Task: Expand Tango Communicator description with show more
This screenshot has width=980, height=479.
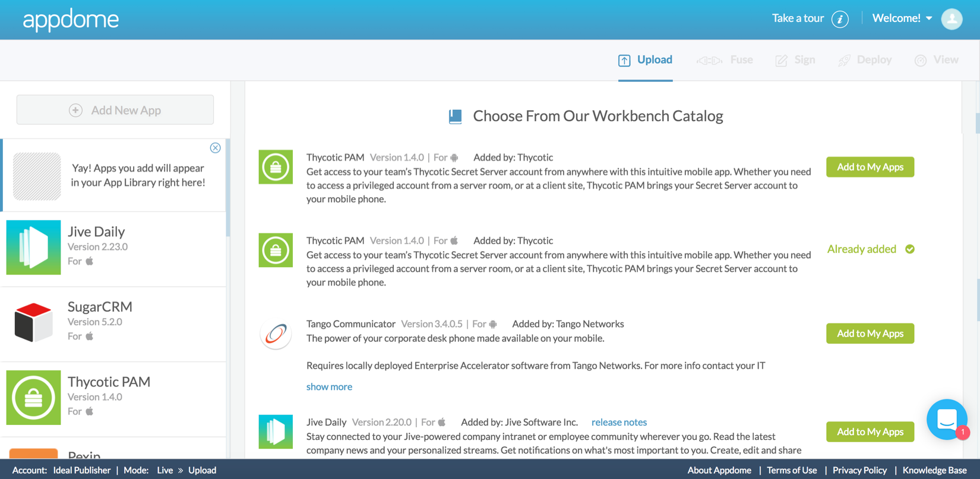Action: 329,387
